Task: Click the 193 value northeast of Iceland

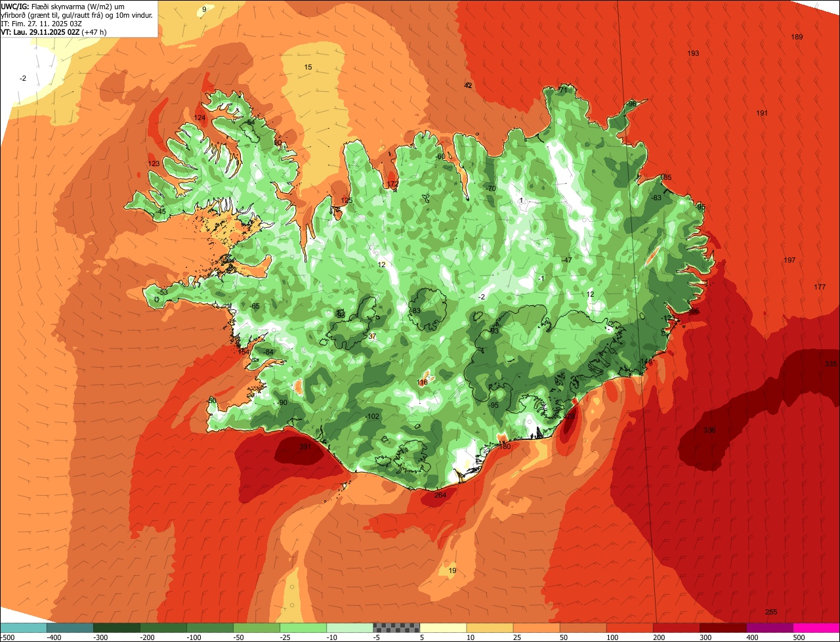Action: pos(693,53)
